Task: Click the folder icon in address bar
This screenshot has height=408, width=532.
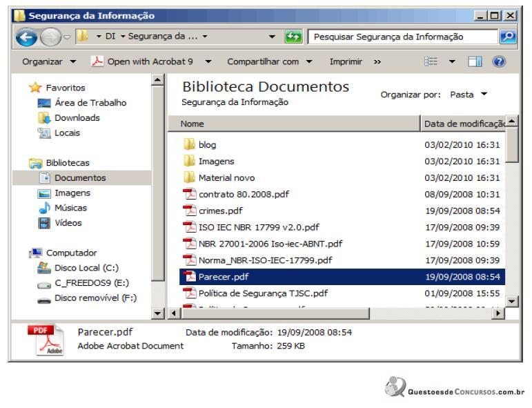Action: click(x=82, y=36)
